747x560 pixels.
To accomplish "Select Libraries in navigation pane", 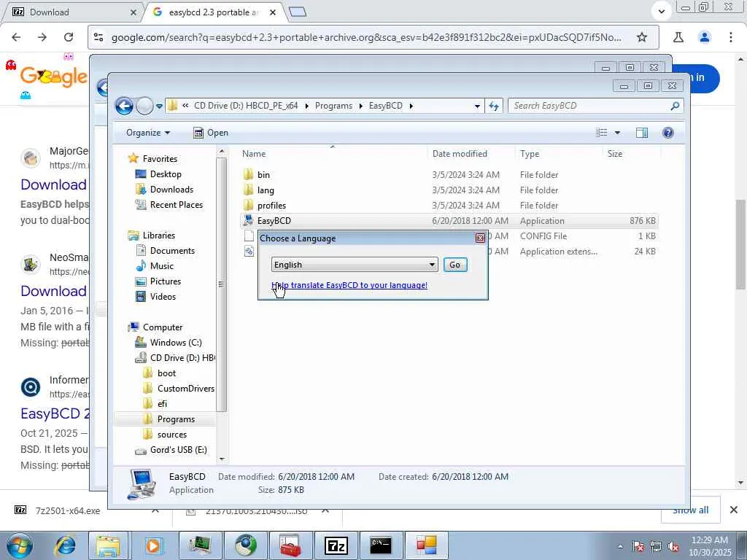I will (x=158, y=236).
